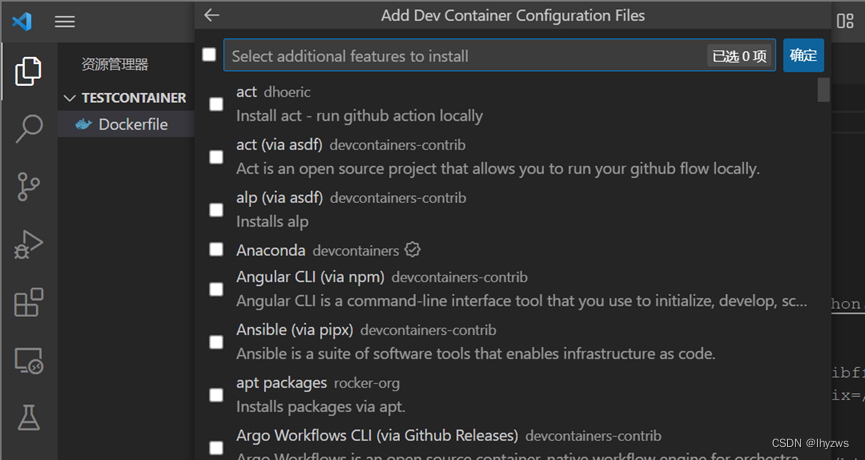Image resolution: width=865 pixels, height=460 pixels.
Task: Check the act (via asdf) checkbox
Action: [x=216, y=157]
